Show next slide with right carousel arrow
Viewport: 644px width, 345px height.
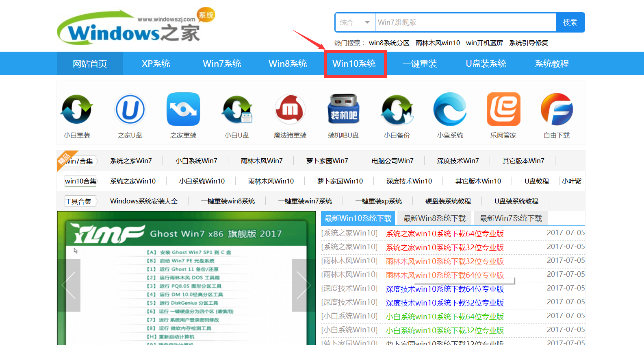click(x=304, y=285)
